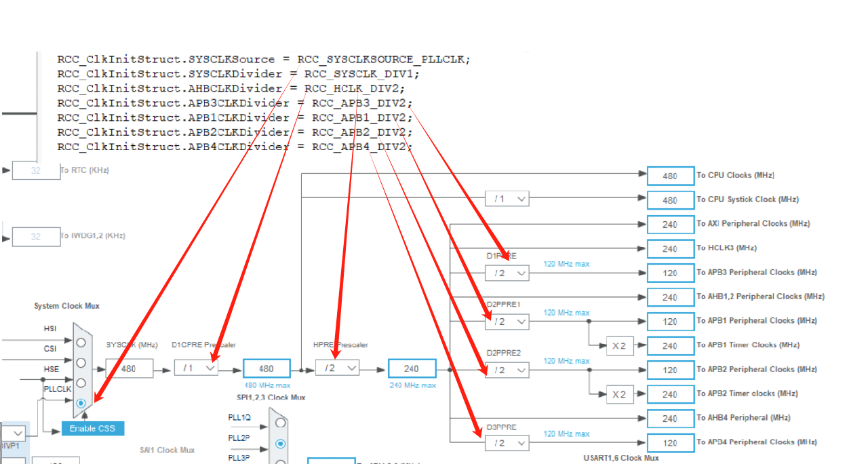Click the APB1 Timer Clocks X2 multiplier box
Screen dimensions: 868x464
[x=619, y=345]
